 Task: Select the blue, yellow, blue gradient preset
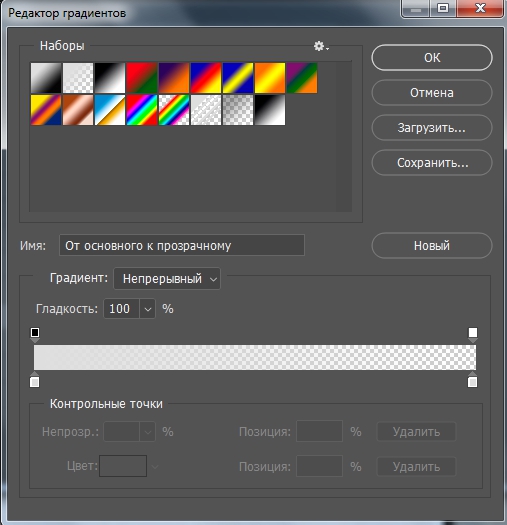pos(238,78)
